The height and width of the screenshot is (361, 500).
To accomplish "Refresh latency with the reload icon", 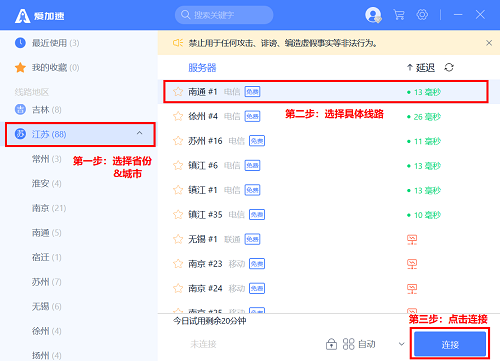I will 449,68.
